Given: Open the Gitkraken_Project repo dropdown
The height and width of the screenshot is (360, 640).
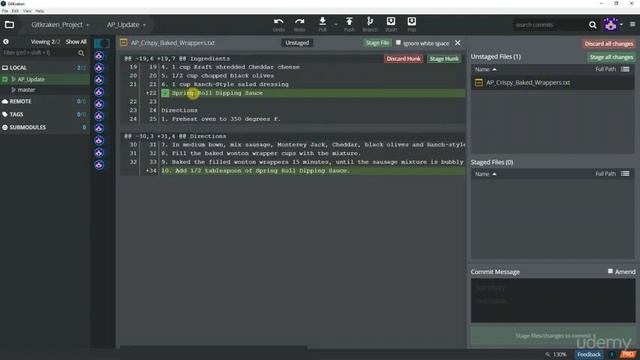Looking at the screenshot, I should click(x=60, y=24).
